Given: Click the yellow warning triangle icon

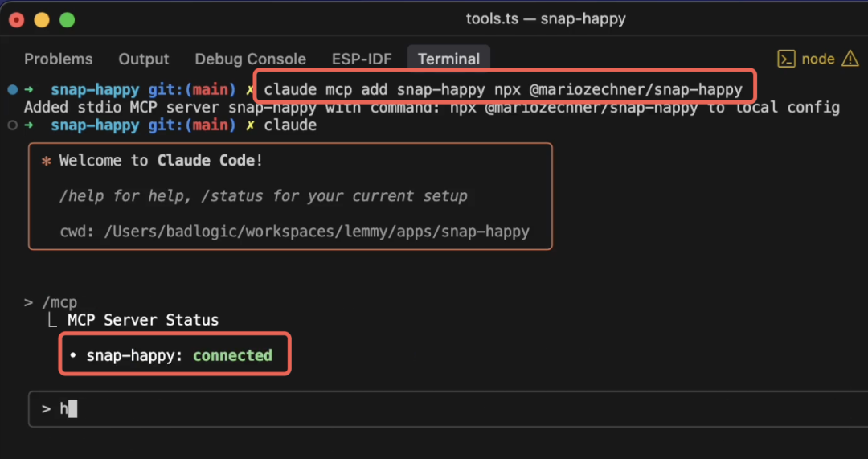Looking at the screenshot, I should tap(850, 59).
